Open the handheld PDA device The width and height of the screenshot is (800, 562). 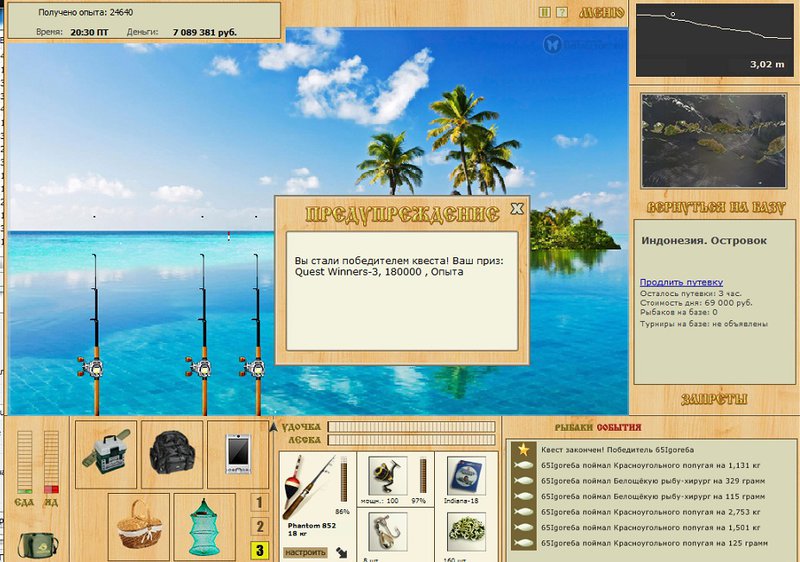point(238,454)
